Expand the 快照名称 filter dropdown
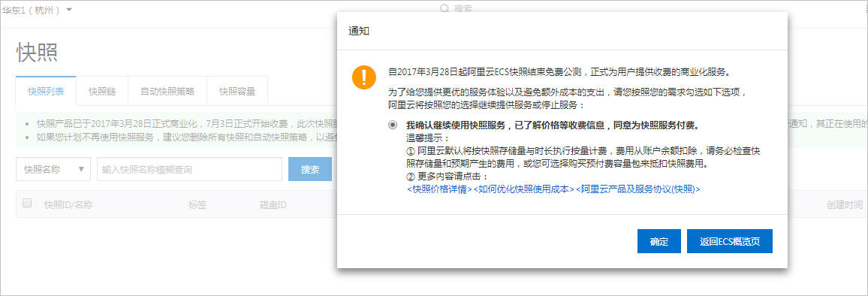The width and height of the screenshot is (868, 296). [x=53, y=169]
